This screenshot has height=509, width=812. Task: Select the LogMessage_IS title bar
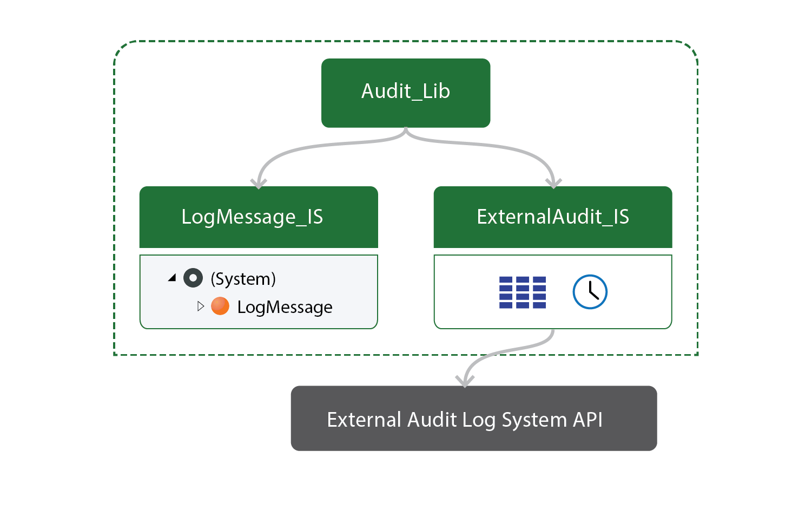tap(259, 217)
